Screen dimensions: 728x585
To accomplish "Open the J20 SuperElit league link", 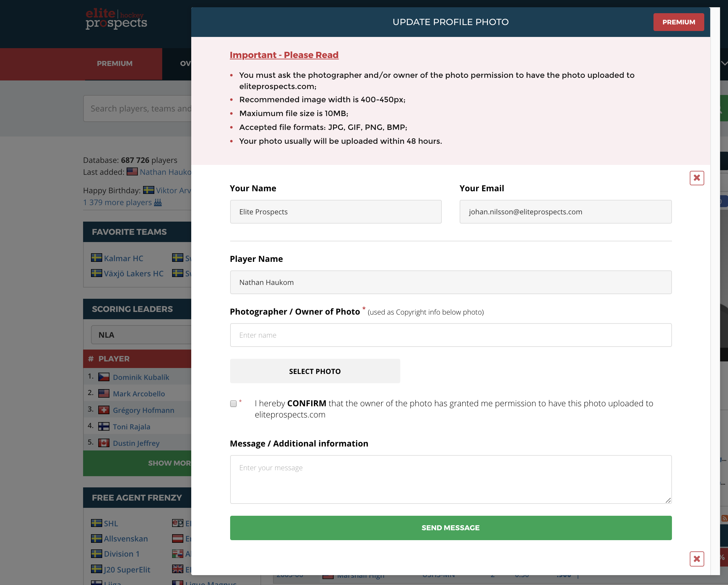I will 127,570.
